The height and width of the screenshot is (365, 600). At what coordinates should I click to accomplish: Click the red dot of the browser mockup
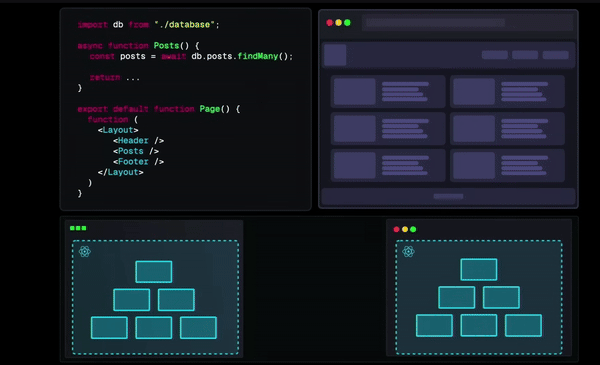point(329,23)
